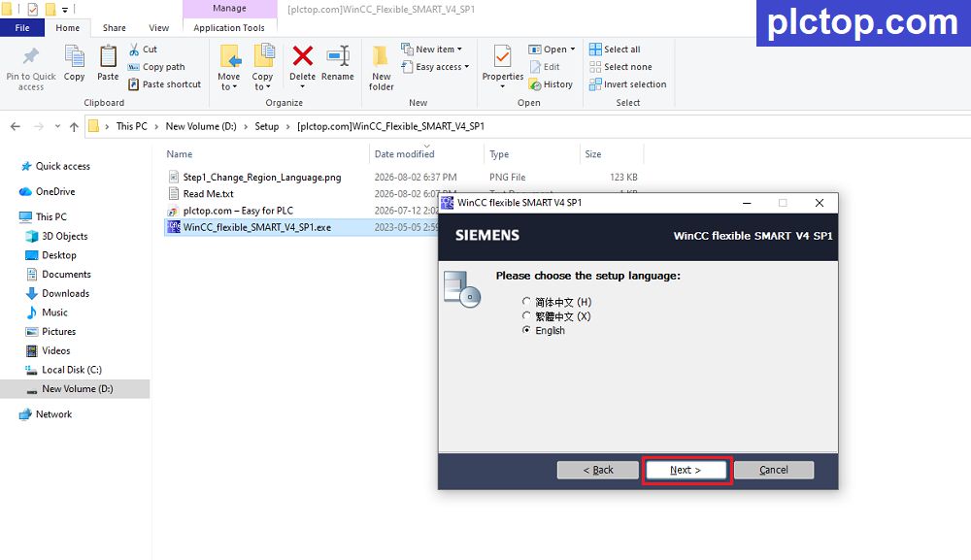Open Properties with checkmark icon
This screenshot has width=971, height=560.
coord(502,57)
